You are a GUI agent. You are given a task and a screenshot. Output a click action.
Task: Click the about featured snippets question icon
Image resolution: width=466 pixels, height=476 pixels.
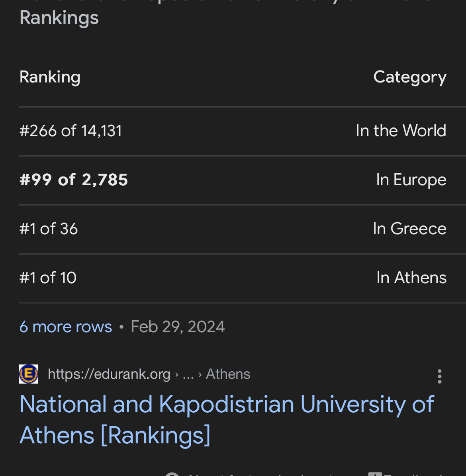click(172, 474)
